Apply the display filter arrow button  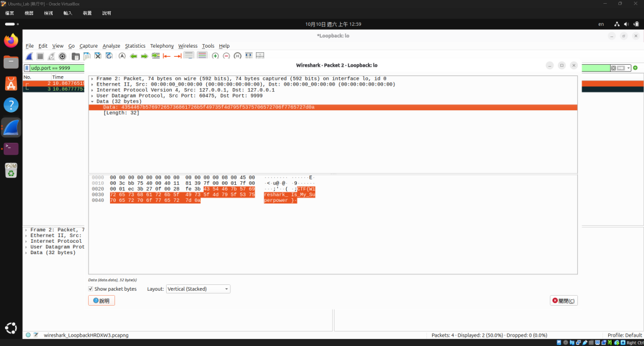pyautogui.click(x=621, y=68)
